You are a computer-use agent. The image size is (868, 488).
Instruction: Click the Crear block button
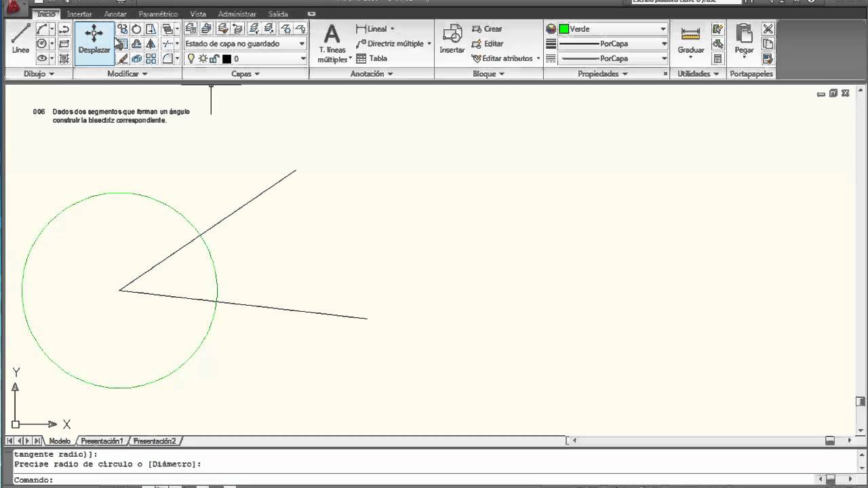[487, 28]
